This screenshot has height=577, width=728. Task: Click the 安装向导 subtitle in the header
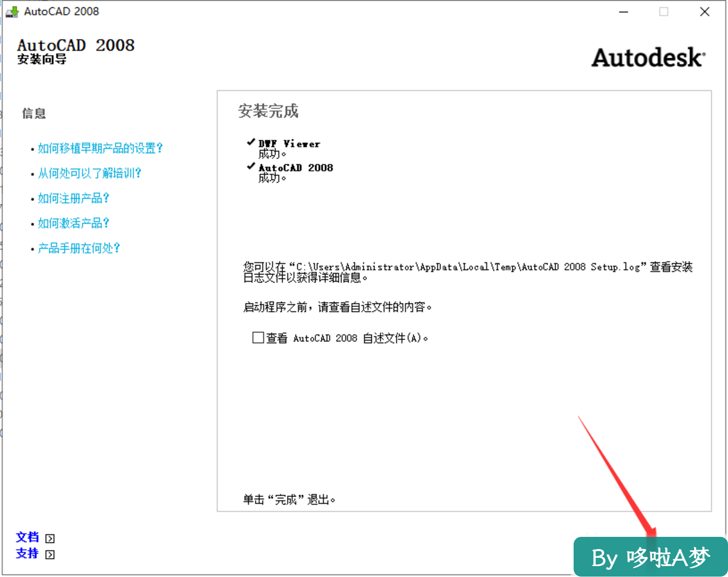[x=41, y=59]
